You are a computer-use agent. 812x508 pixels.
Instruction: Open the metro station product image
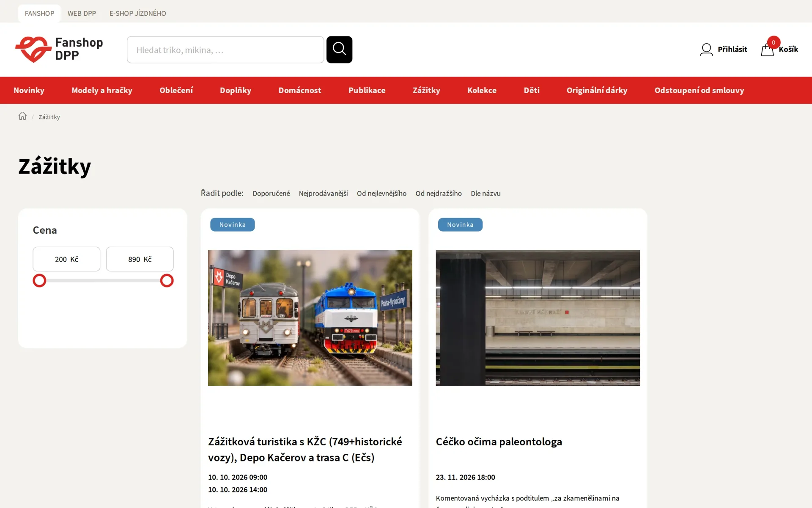[538, 317]
